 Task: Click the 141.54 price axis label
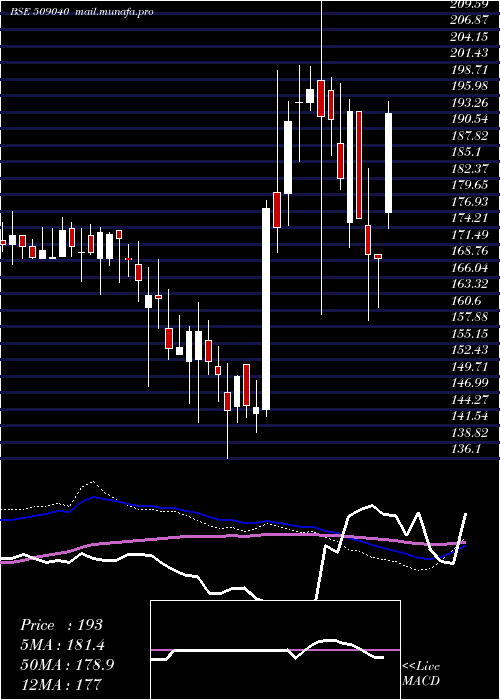click(470, 417)
